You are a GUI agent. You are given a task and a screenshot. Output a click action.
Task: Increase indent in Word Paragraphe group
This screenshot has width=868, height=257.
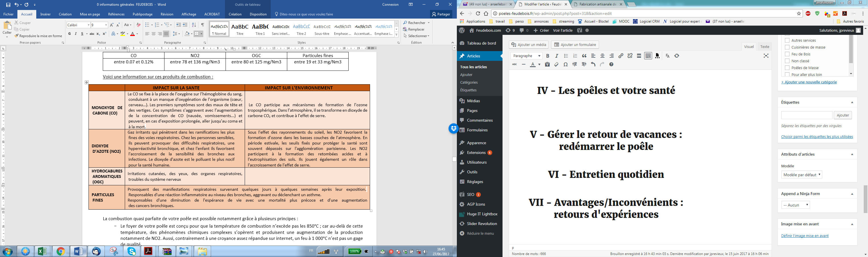point(185,25)
